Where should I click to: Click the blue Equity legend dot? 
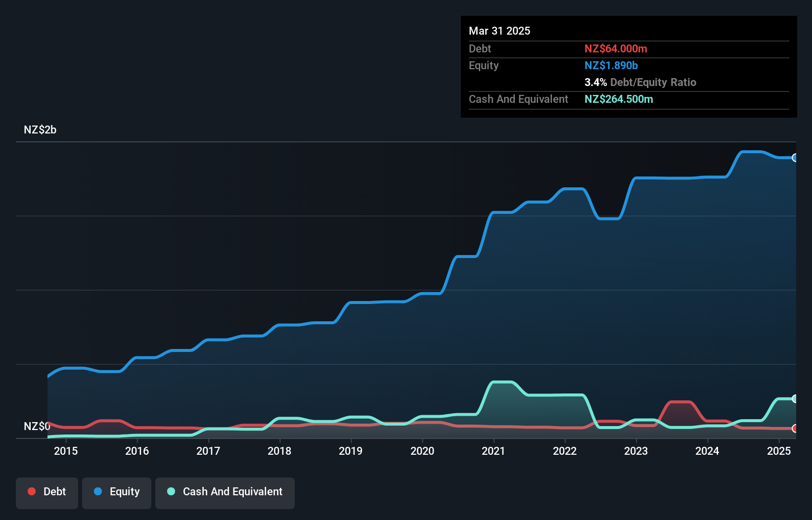click(x=98, y=491)
